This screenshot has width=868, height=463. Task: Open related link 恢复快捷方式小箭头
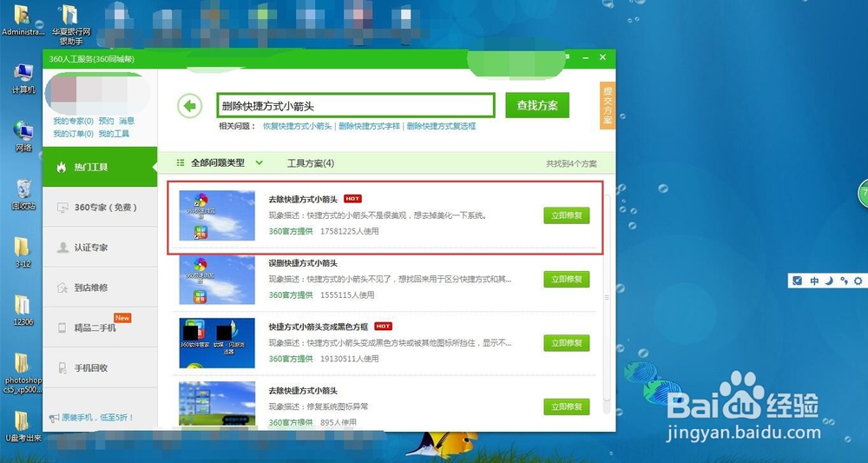tap(297, 126)
